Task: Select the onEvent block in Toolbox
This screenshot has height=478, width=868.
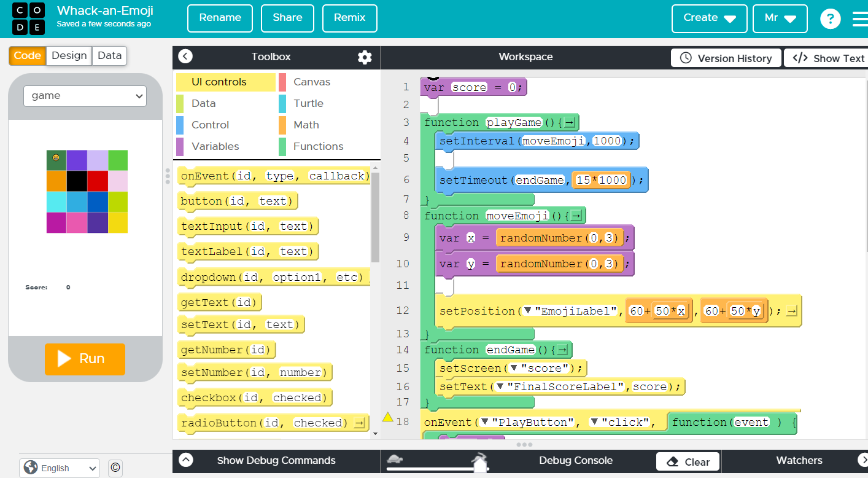Action: tap(274, 176)
